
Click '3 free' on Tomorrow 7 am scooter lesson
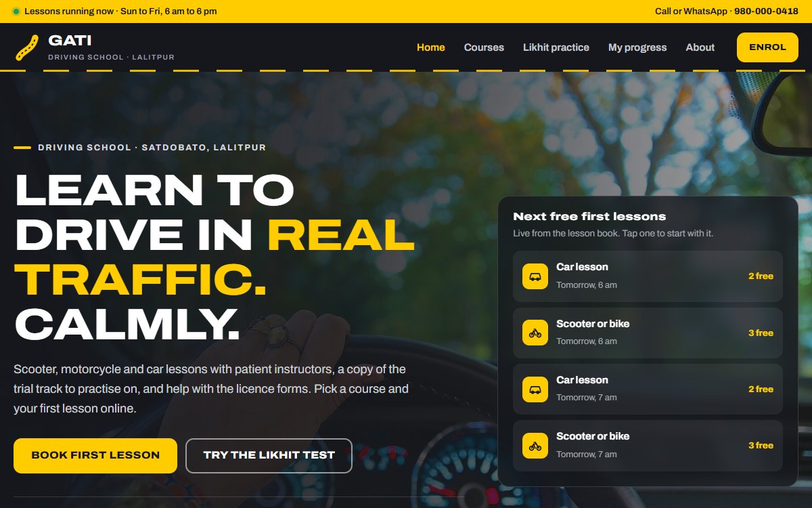pyautogui.click(x=761, y=446)
